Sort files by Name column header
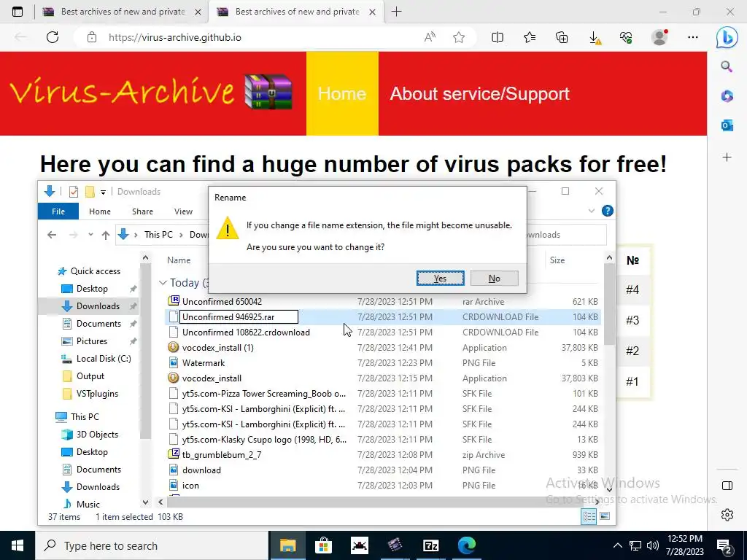747x560 pixels. coord(179,260)
